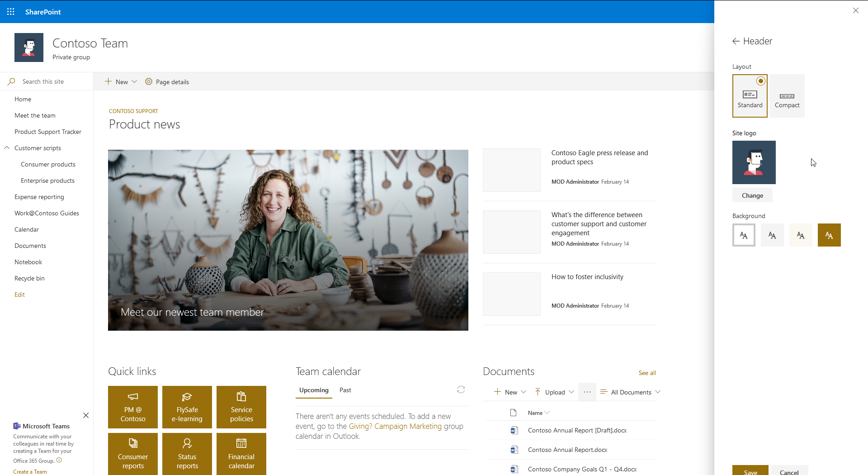
Task: Collapse the Customer scripts navigation group
Action: click(7, 148)
